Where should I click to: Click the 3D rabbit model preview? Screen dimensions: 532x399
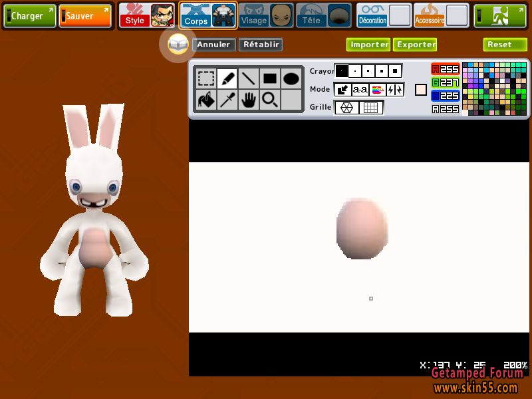pyautogui.click(x=94, y=210)
